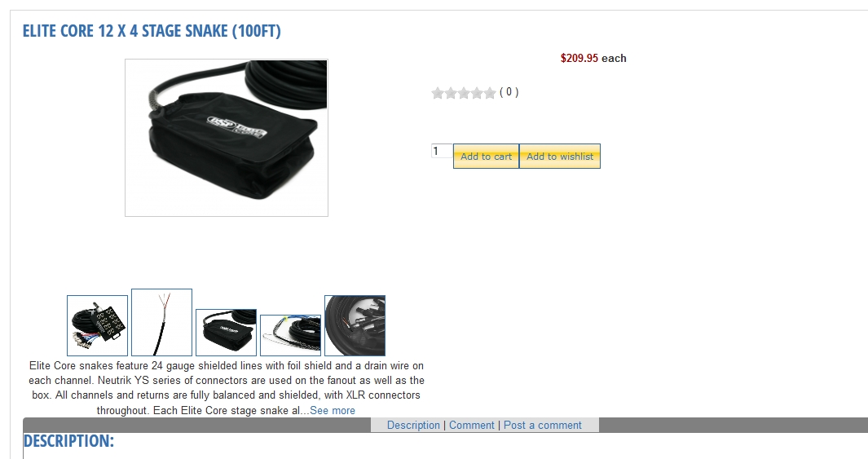Click the fifth rating star
Image resolution: width=868 pixels, height=459 pixels.
(490, 93)
